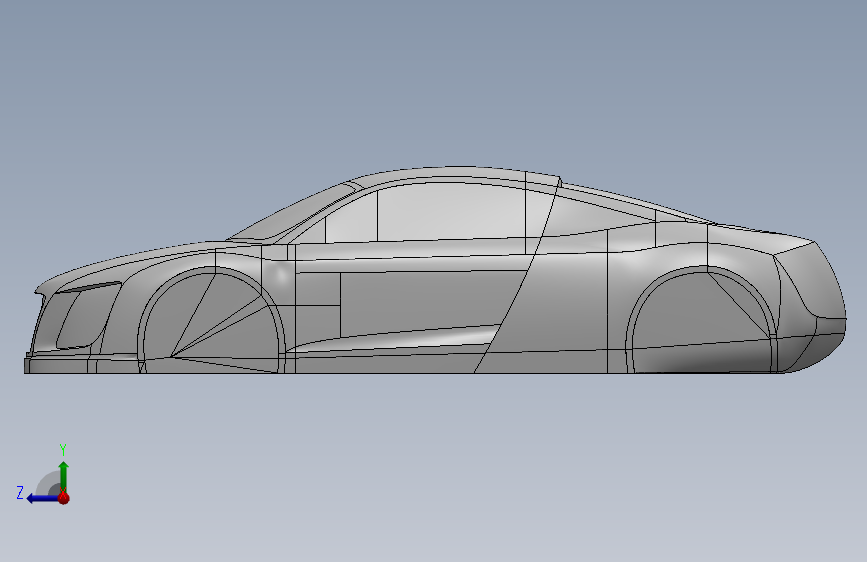Click the green Y axis arrow of the triad
867x562 pixels.
[x=64, y=477]
